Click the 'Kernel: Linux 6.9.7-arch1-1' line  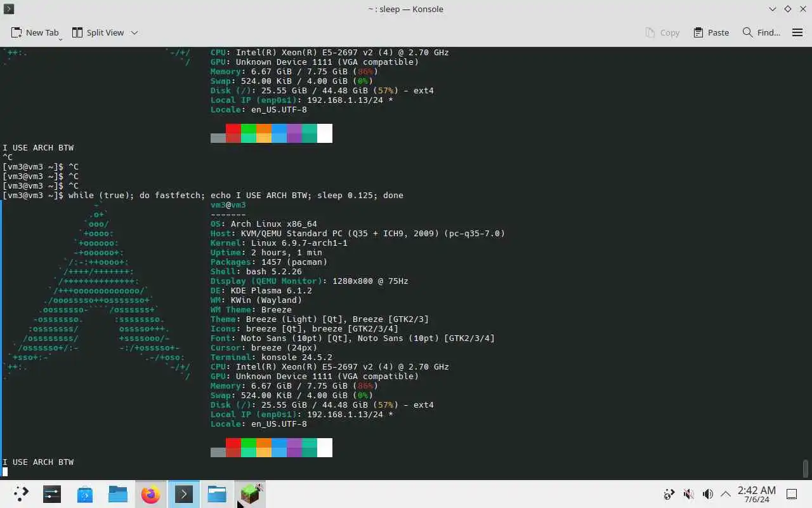coord(279,243)
